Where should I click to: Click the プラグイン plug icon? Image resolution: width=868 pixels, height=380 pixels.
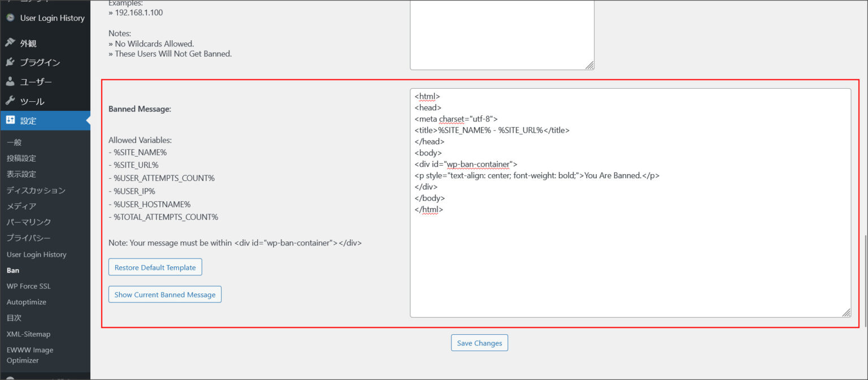pos(10,62)
